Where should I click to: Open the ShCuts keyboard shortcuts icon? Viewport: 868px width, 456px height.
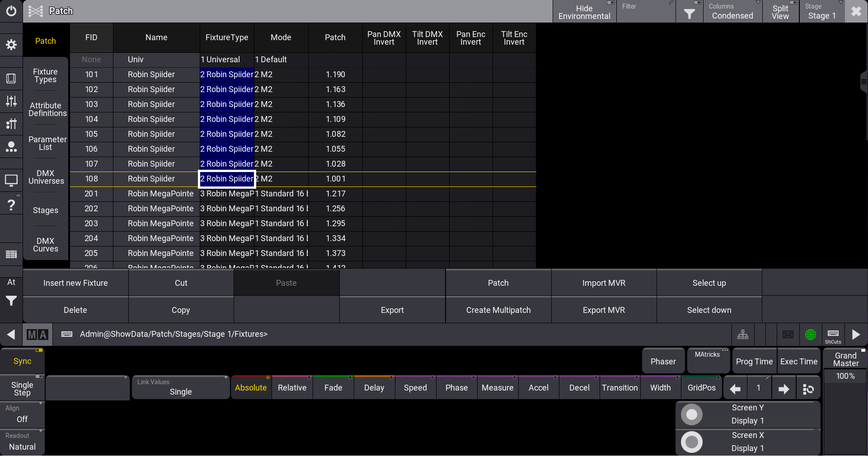point(833,335)
